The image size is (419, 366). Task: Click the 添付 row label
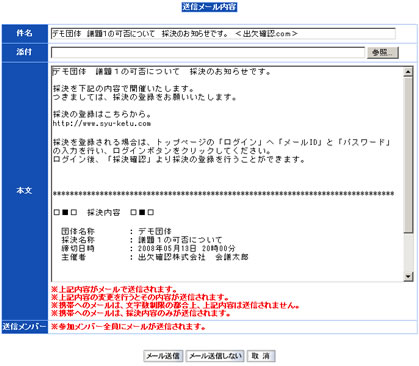click(24, 52)
